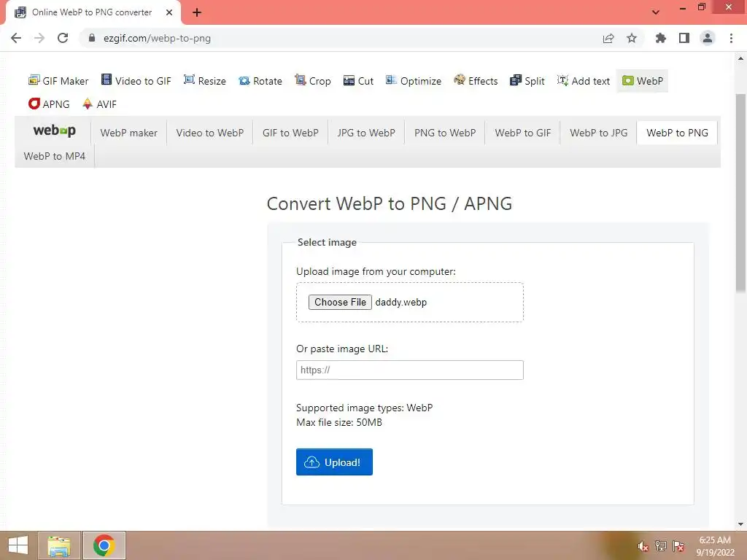Go forward in browser history
The image size is (747, 560).
tap(39, 38)
